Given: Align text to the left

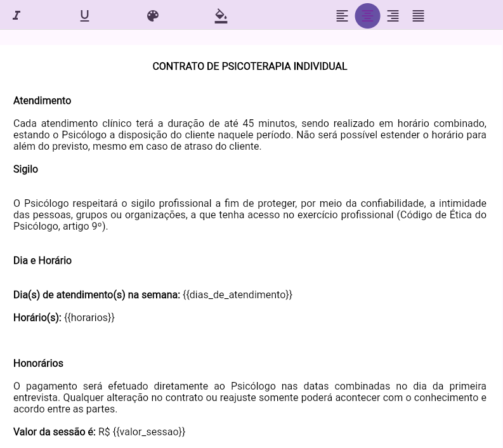Looking at the screenshot, I should (x=342, y=16).
